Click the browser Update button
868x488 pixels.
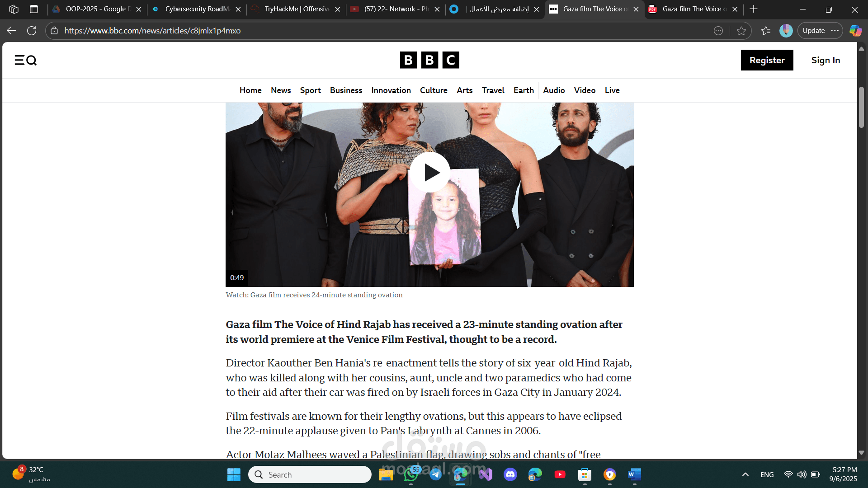[x=814, y=31]
